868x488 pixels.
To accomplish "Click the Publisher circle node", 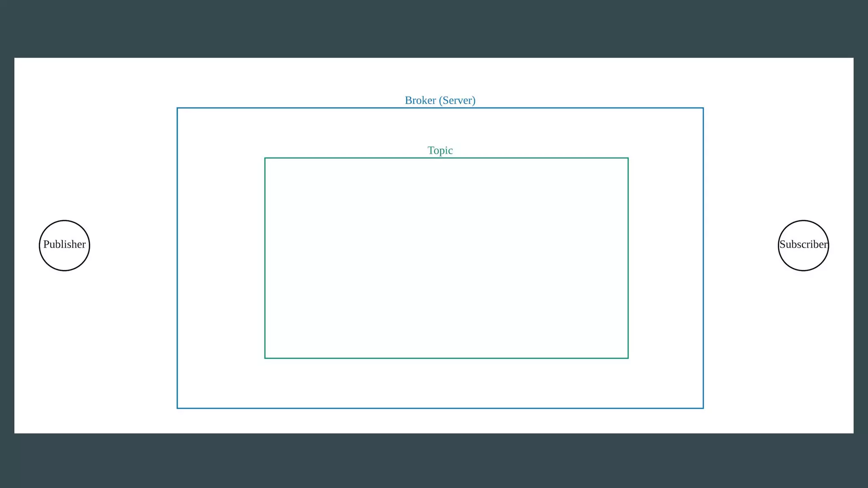I will [x=64, y=245].
